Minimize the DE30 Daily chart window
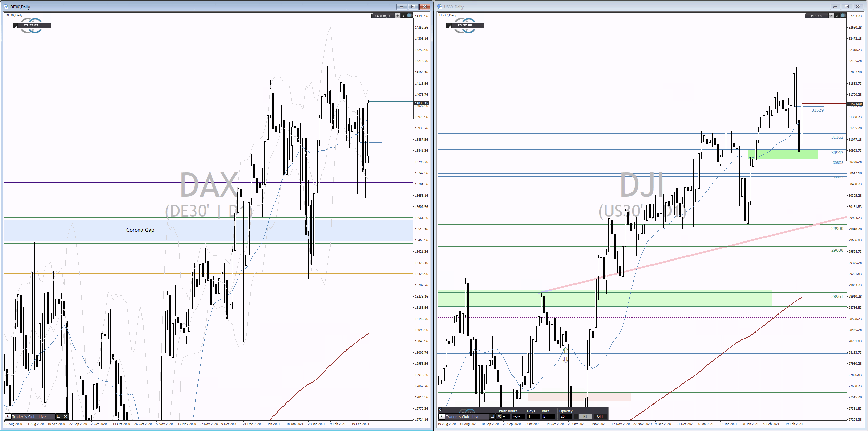The height and width of the screenshot is (431, 868). point(401,7)
